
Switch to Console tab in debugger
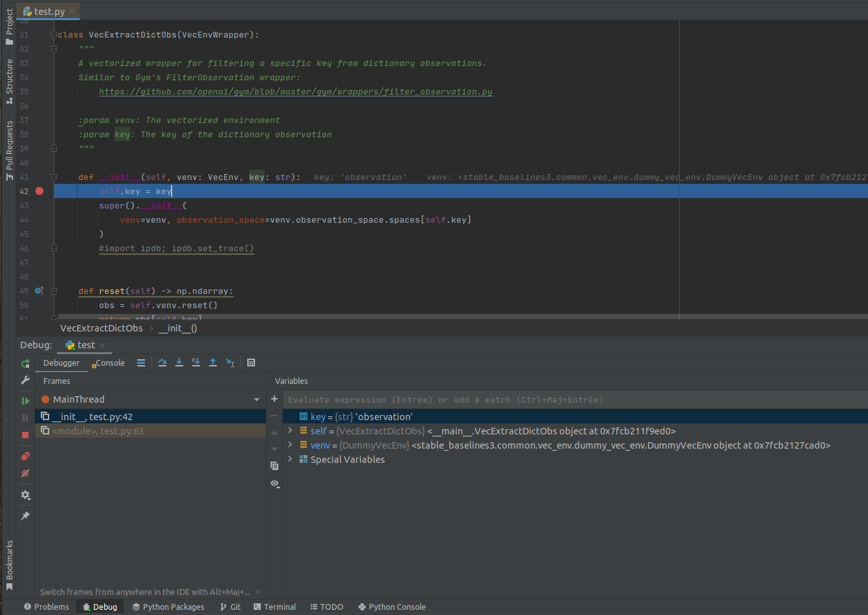pos(108,363)
